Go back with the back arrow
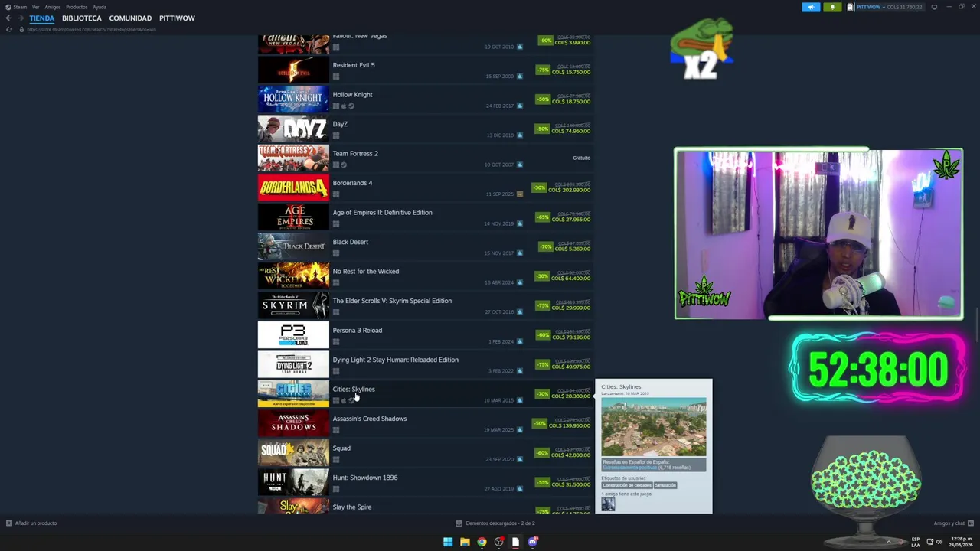The image size is (980, 551). pos(8,18)
